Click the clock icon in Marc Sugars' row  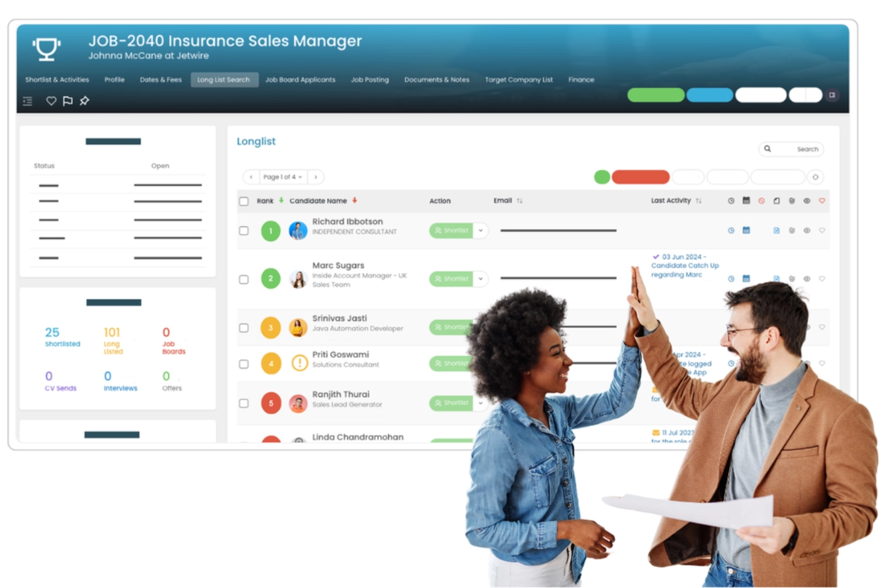pyautogui.click(x=731, y=279)
